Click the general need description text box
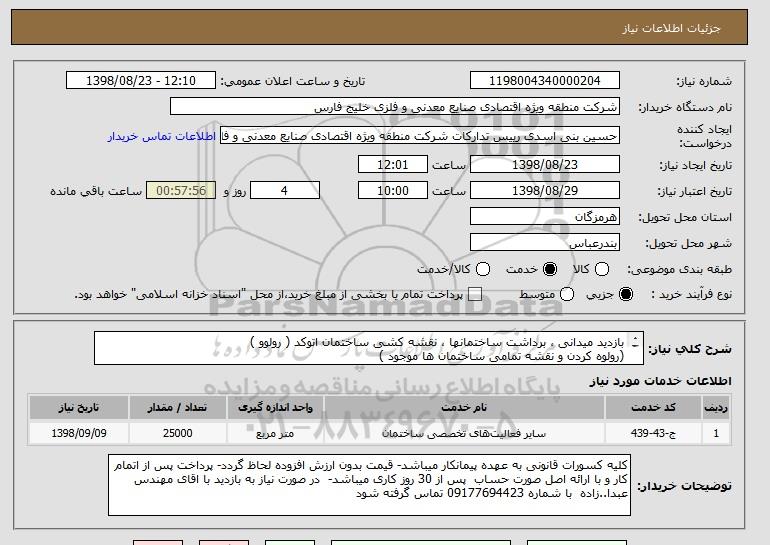This screenshot has height=545, width=770. (369, 348)
